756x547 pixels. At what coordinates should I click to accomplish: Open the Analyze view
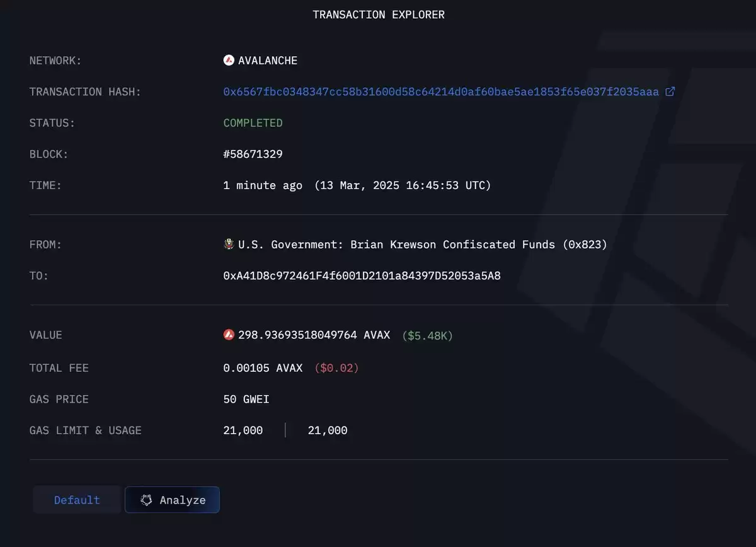pos(172,500)
